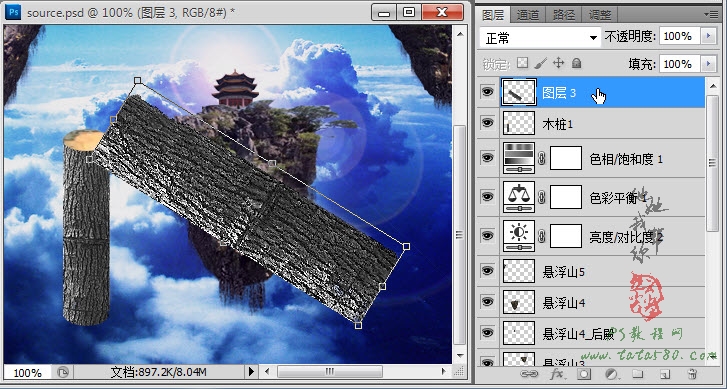727x389 pixels.
Task: Click the canvas scroll up arrow
Action: [x=459, y=34]
